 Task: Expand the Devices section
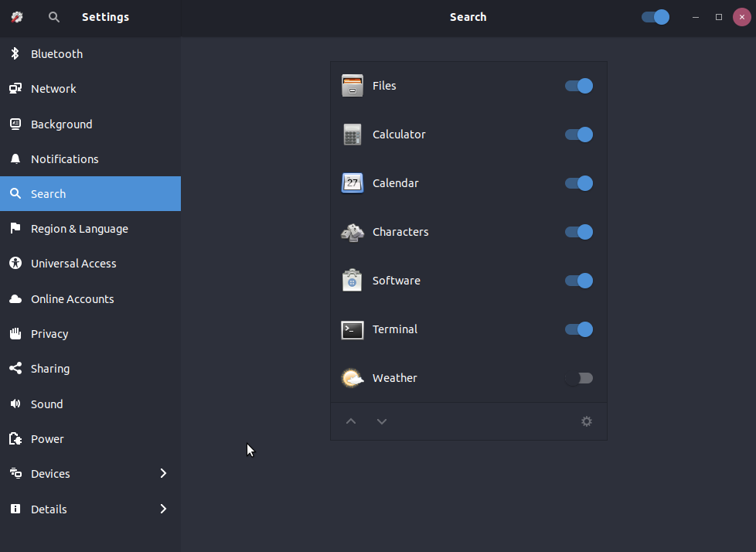click(x=163, y=473)
